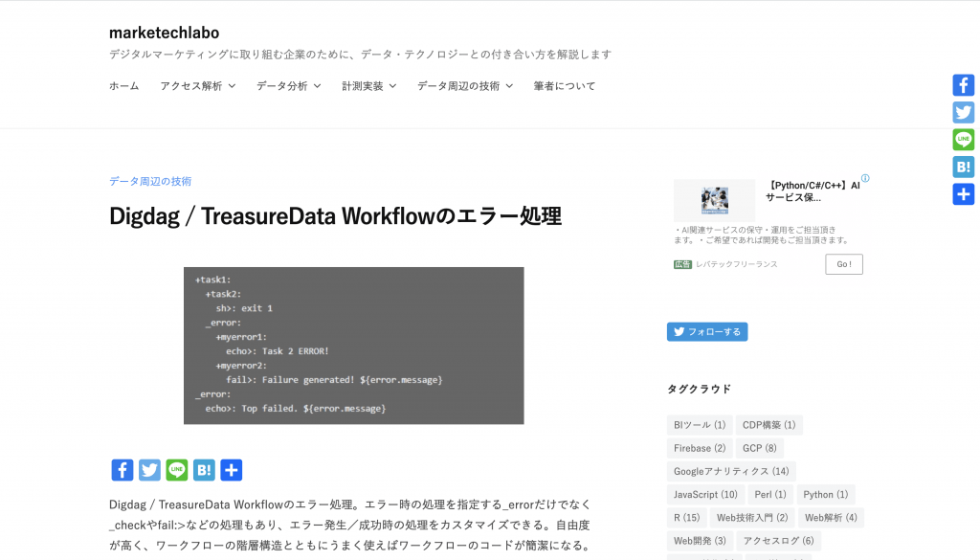Select BIツール (1) tag
This screenshot has width=980, height=560.
700,425
